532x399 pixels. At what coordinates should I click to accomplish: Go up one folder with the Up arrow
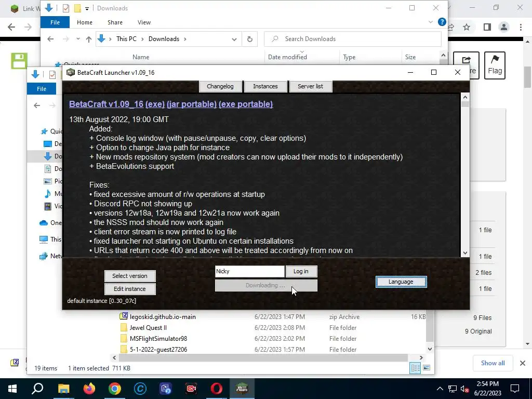[x=89, y=39]
